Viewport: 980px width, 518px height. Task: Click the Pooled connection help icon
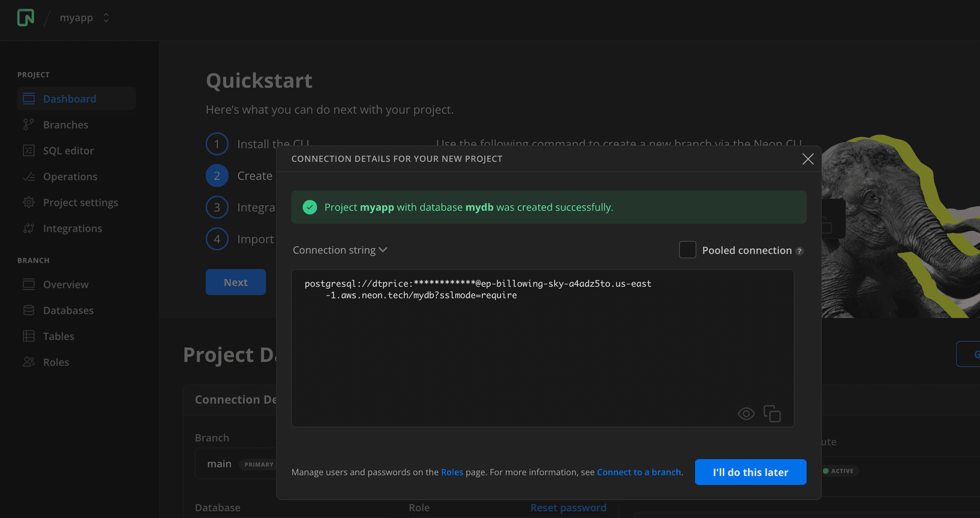(x=799, y=250)
